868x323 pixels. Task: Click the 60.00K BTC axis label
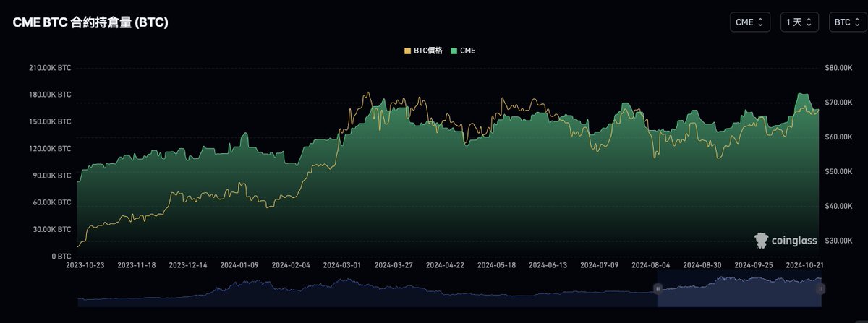click(53, 202)
